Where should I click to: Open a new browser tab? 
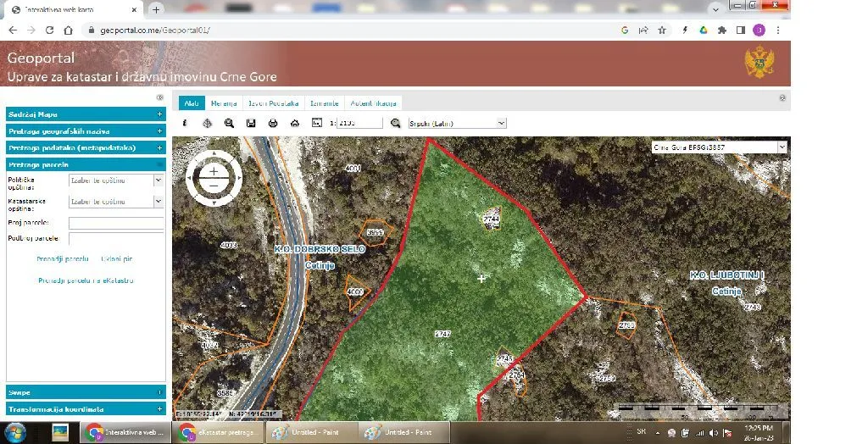pos(156,9)
